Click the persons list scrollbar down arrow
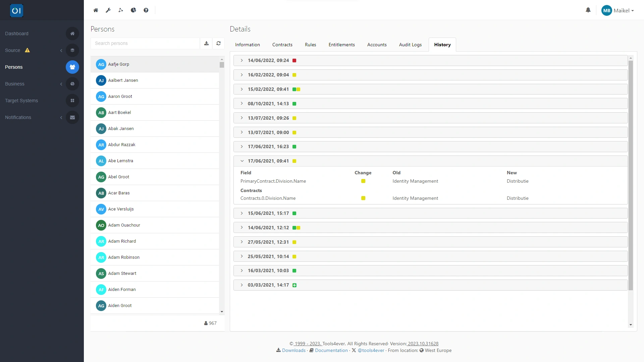The image size is (644, 362). [222, 312]
